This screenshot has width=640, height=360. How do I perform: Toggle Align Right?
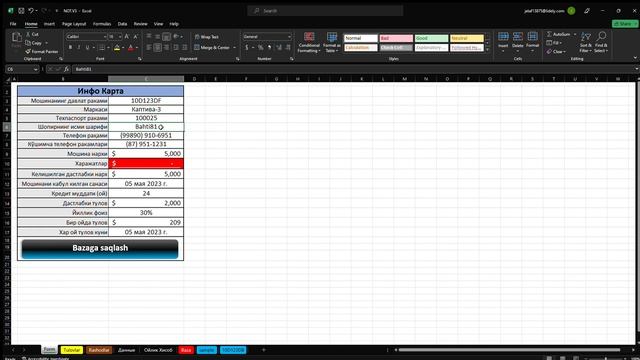166,48
